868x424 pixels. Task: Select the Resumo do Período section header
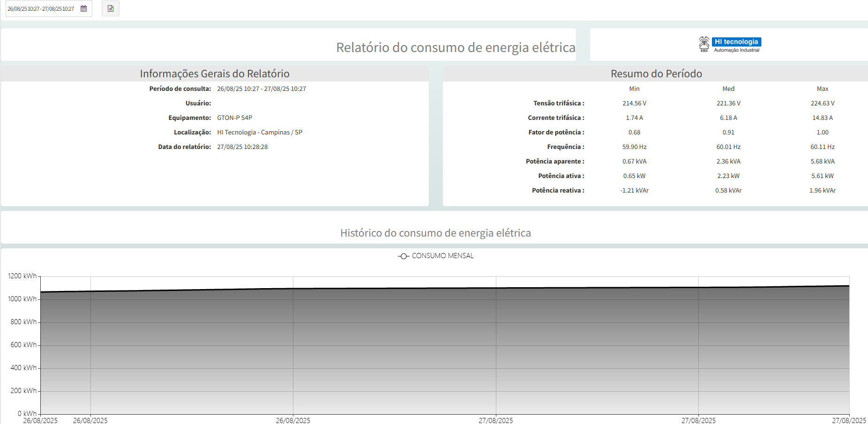(x=656, y=74)
